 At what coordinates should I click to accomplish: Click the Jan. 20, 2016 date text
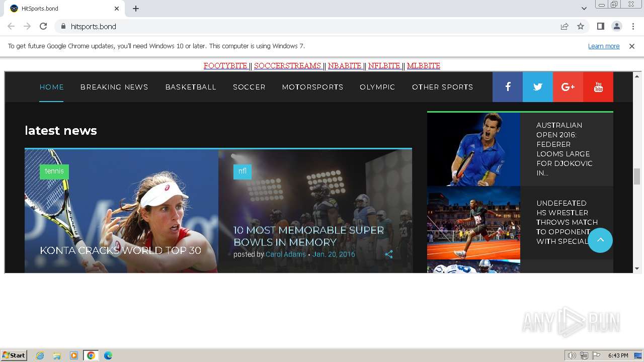(x=334, y=254)
